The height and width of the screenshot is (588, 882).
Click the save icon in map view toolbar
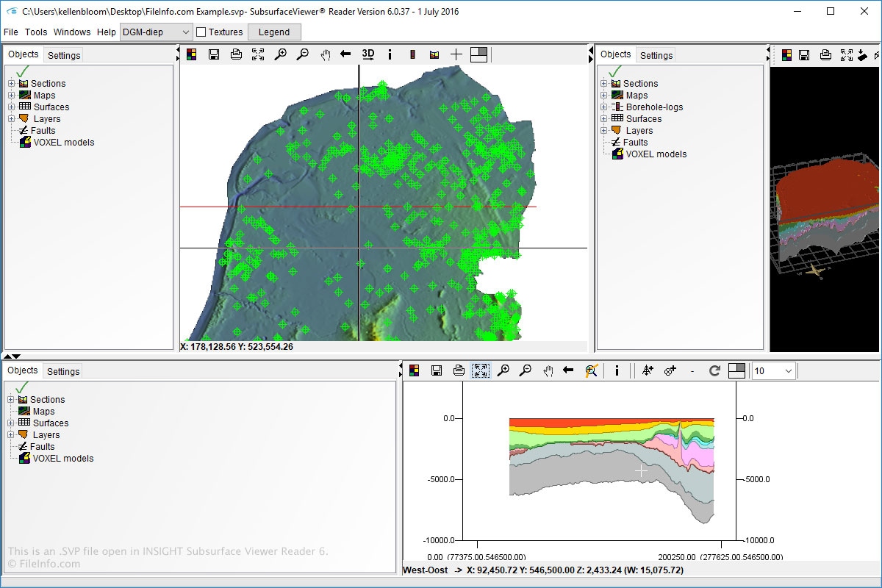[x=213, y=54]
